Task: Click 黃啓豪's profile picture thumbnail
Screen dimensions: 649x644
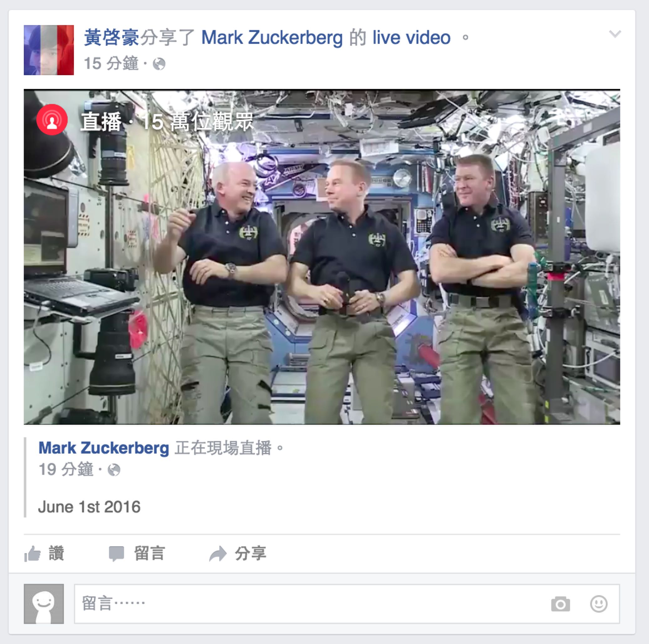Action: coord(49,50)
